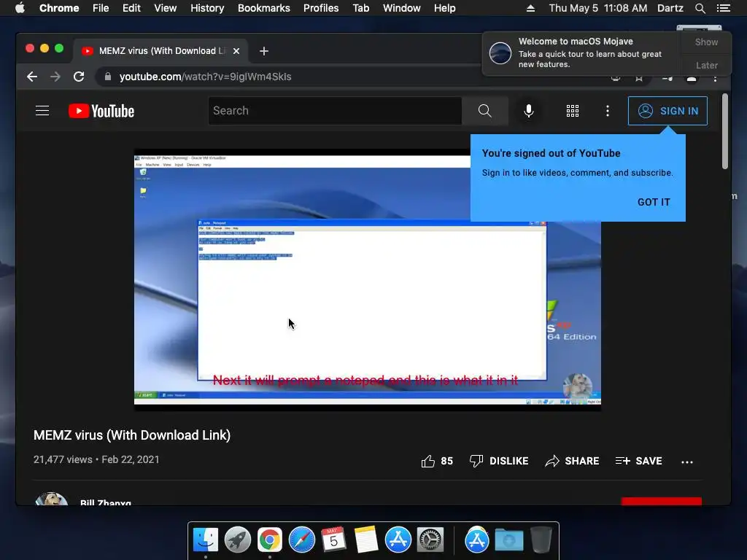Open the Help menu
Image resolution: width=747 pixels, height=560 pixels.
tap(444, 8)
